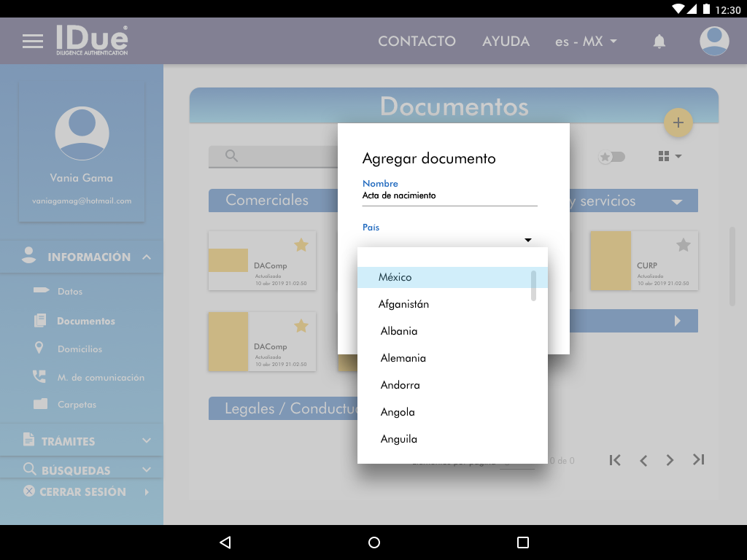Star the CURP document card

pos(683,245)
